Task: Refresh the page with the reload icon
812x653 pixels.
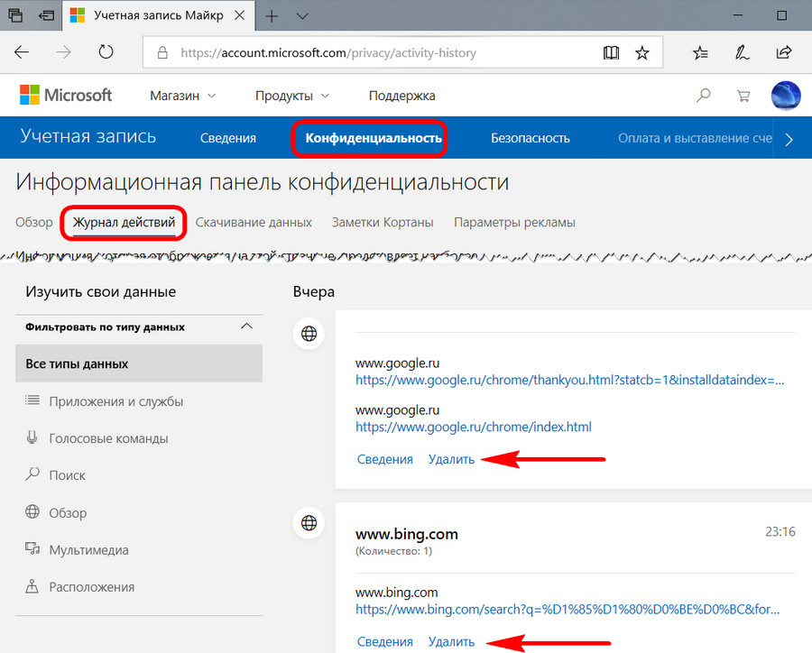Action: [x=106, y=51]
